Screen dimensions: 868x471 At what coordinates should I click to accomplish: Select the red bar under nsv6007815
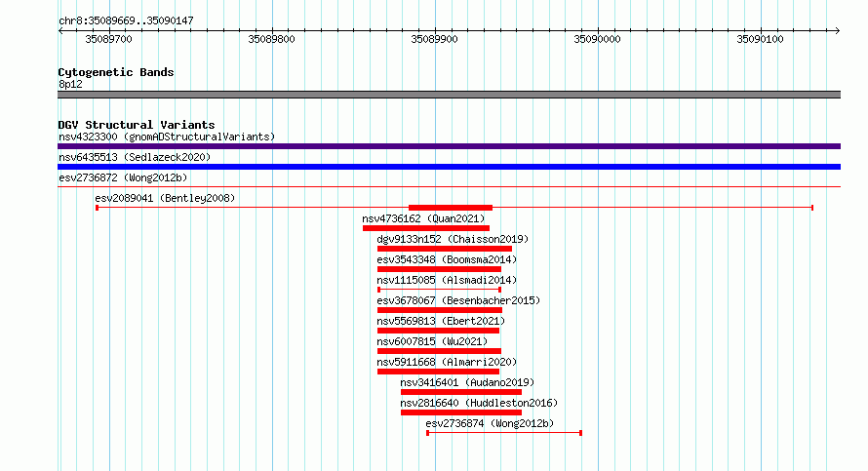[439, 351]
